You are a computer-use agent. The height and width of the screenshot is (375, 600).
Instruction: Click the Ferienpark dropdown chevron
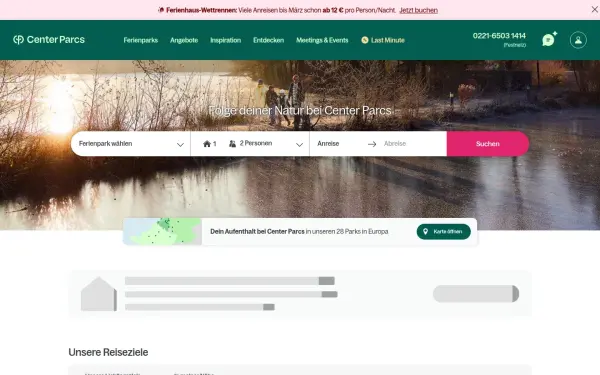coord(180,145)
